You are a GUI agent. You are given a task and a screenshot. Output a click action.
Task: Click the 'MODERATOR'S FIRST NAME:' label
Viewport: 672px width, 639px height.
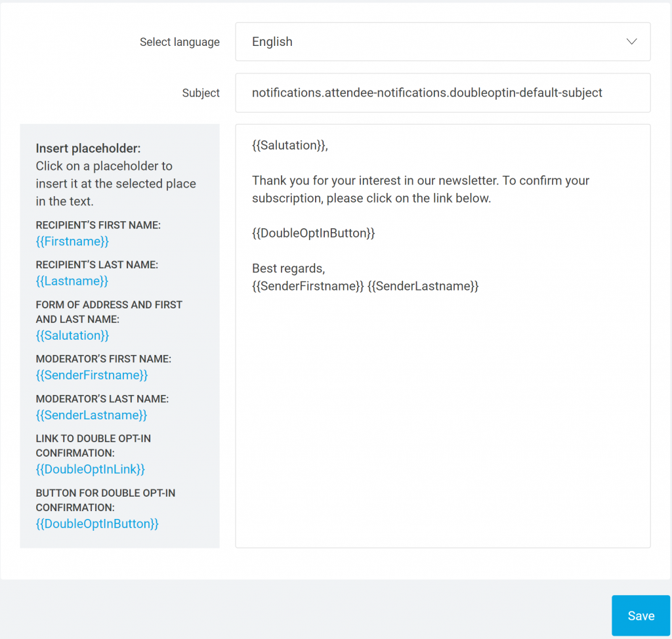(x=103, y=359)
